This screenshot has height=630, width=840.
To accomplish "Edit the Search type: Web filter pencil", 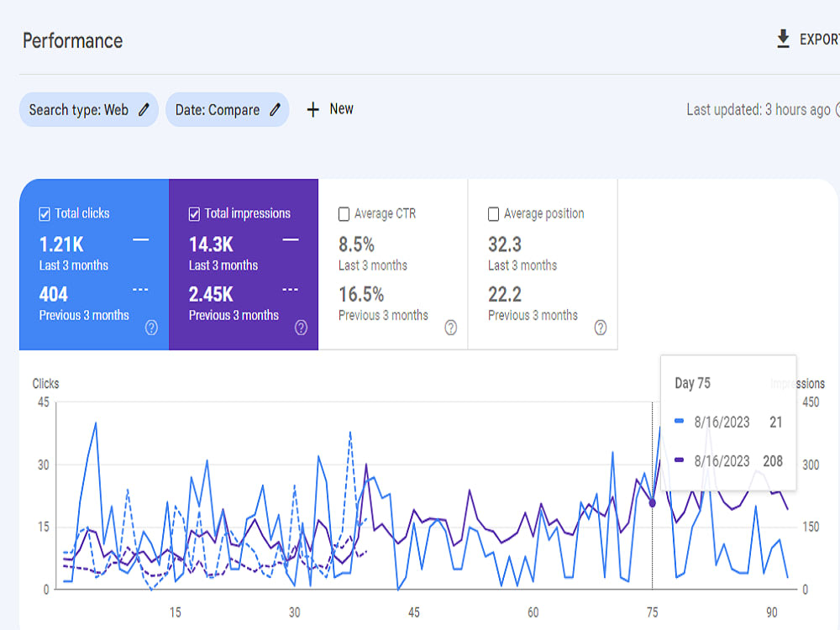I will pyautogui.click(x=144, y=110).
